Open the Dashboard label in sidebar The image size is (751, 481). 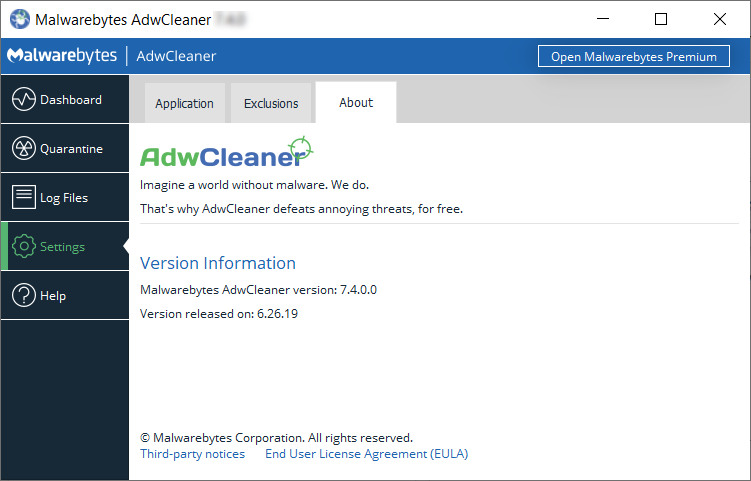click(x=71, y=100)
